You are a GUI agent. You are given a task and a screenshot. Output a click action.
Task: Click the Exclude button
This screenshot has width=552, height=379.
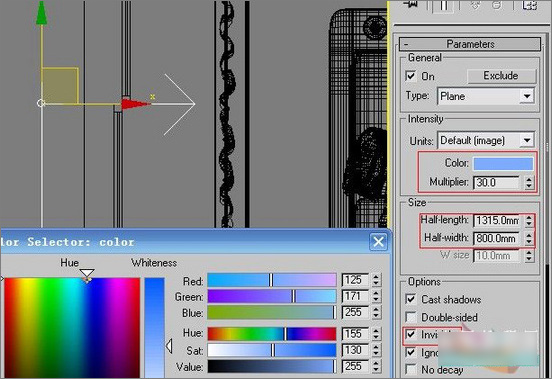501,76
